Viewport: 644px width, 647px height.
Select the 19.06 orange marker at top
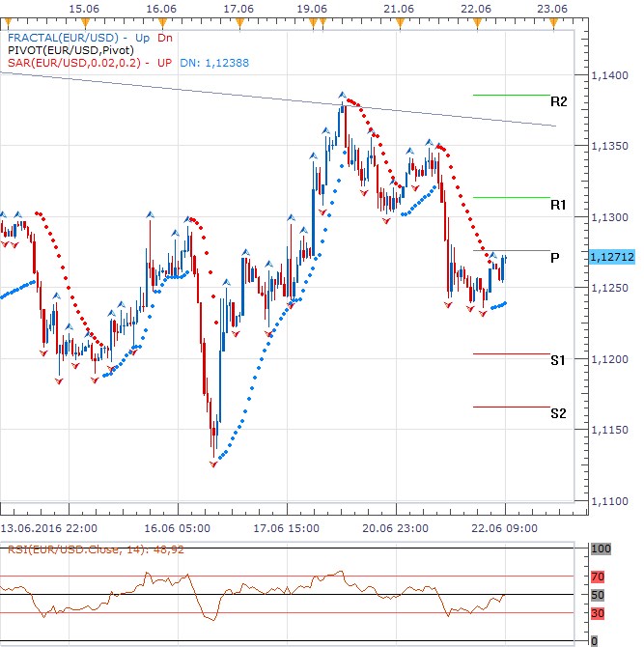point(314,22)
